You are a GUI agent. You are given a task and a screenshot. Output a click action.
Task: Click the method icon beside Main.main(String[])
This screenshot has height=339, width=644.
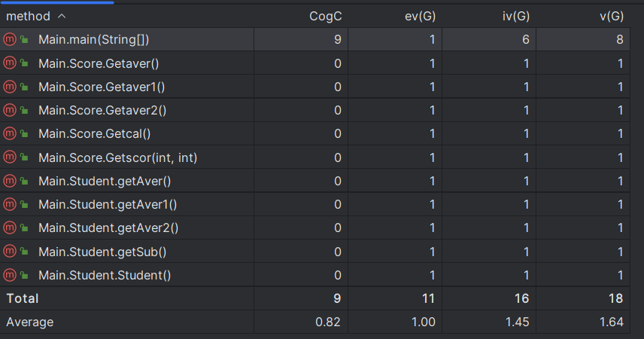pyautogui.click(x=10, y=39)
